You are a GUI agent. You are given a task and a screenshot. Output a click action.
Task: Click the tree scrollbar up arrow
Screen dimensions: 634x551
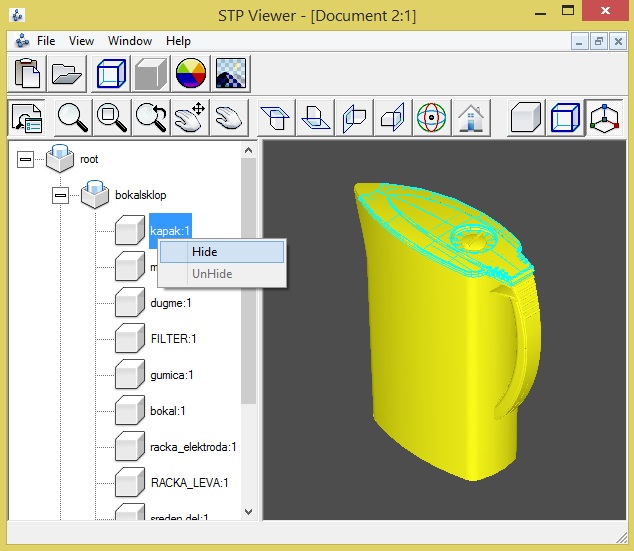pyautogui.click(x=249, y=150)
